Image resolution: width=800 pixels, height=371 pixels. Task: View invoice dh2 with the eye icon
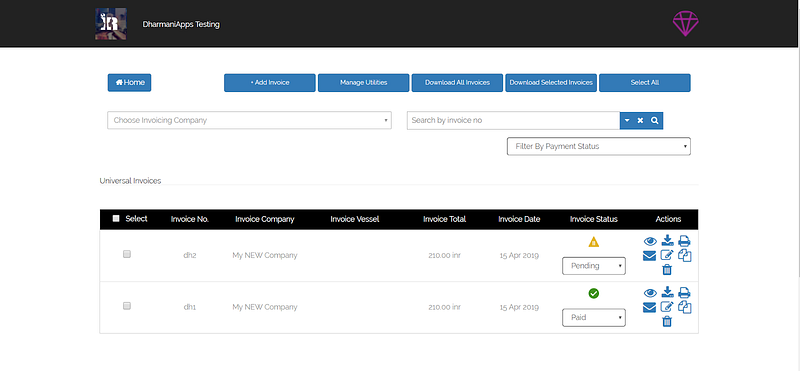click(650, 241)
